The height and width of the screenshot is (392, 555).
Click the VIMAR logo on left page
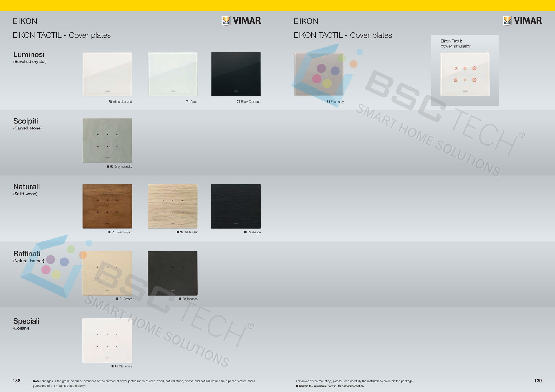point(241,21)
